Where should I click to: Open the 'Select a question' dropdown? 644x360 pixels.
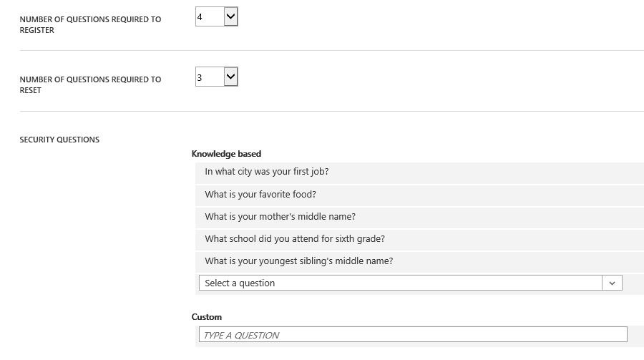[x=401, y=283]
